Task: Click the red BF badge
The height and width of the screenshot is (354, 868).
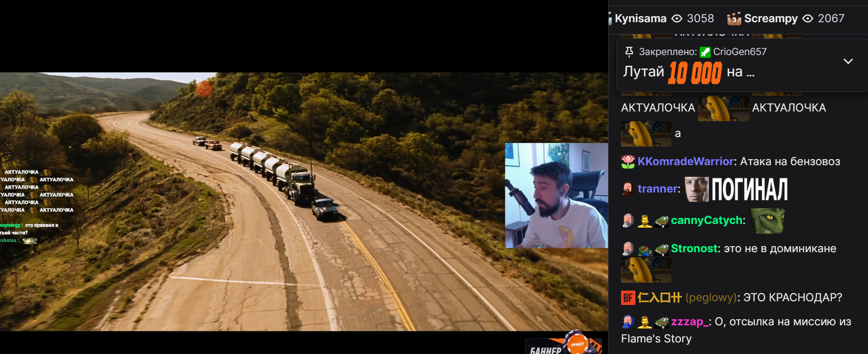Action: point(628,298)
